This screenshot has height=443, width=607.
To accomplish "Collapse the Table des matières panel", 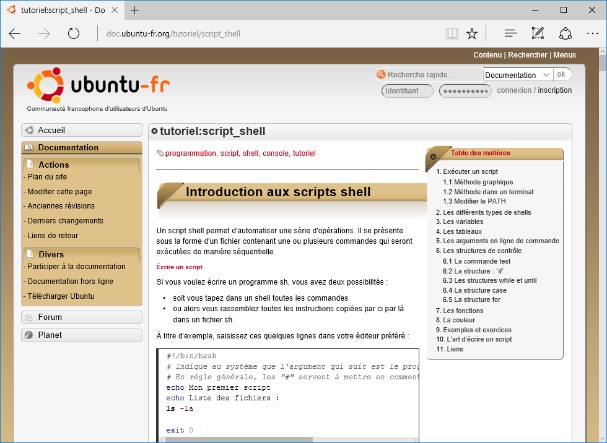I will click(x=433, y=153).
